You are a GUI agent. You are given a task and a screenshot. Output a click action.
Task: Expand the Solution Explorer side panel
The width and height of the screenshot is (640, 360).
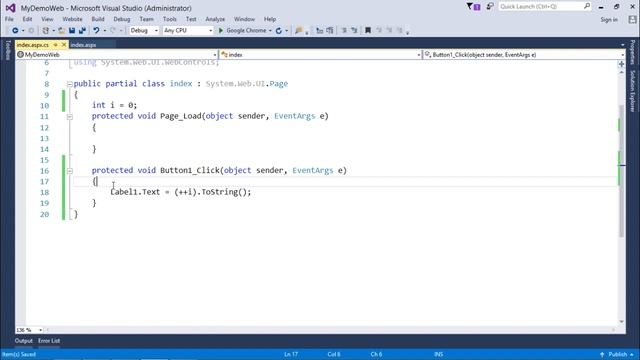pos(633,91)
